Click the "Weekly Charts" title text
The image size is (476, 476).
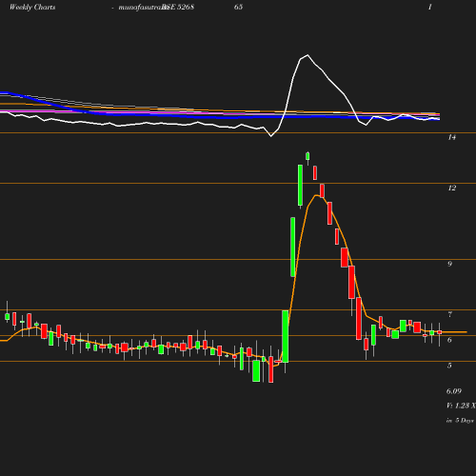click(x=32, y=7)
